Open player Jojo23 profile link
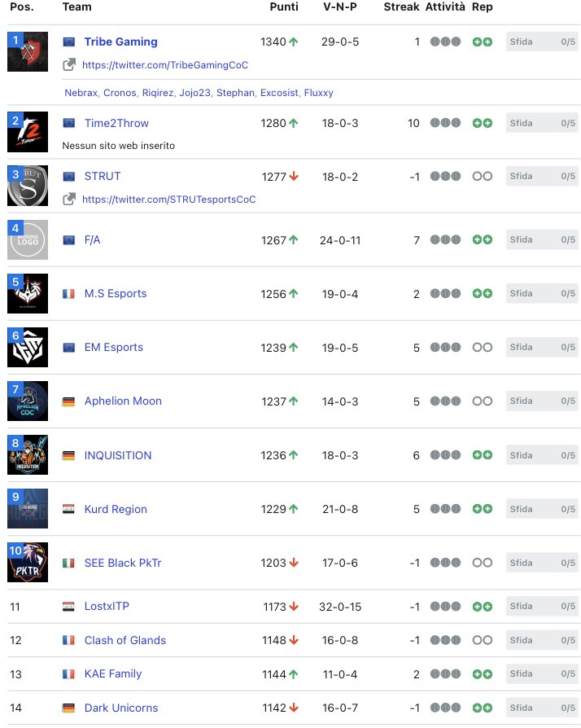The height and width of the screenshot is (728, 581). pyautogui.click(x=195, y=92)
